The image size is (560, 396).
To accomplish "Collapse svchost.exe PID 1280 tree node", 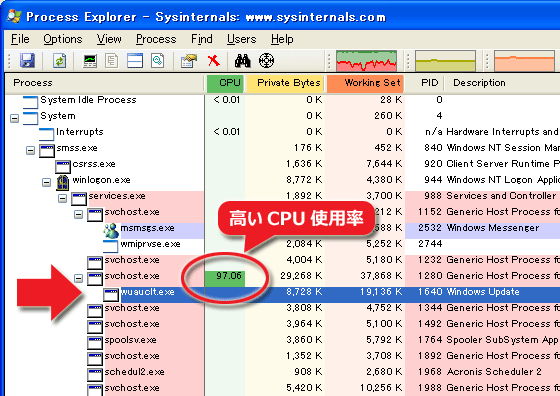I will point(79,278).
